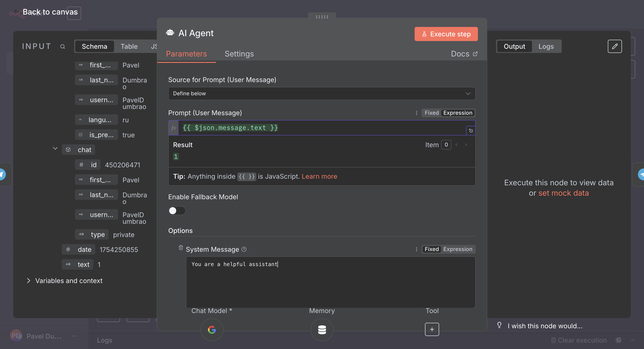Switch System Message to Expression mode
Viewport: 644px width, 349px height.
coord(457,249)
